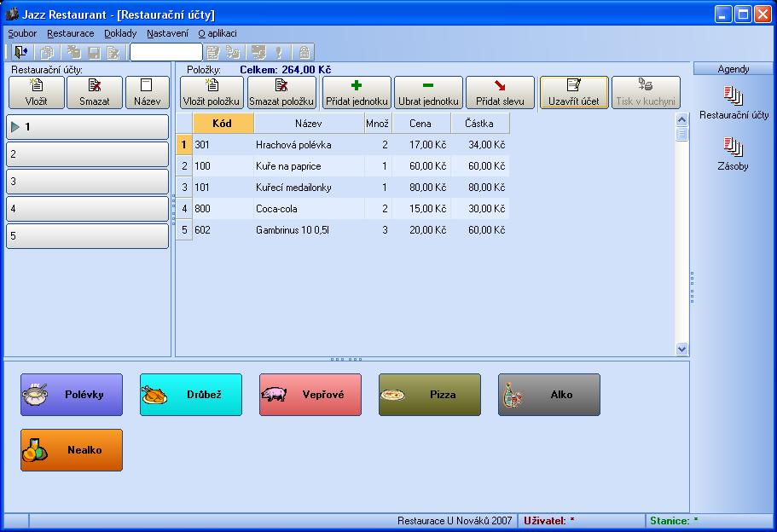Close the bill with Uzavřít účet
Viewport: 777px width, 532px height.
(x=574, y=93)
